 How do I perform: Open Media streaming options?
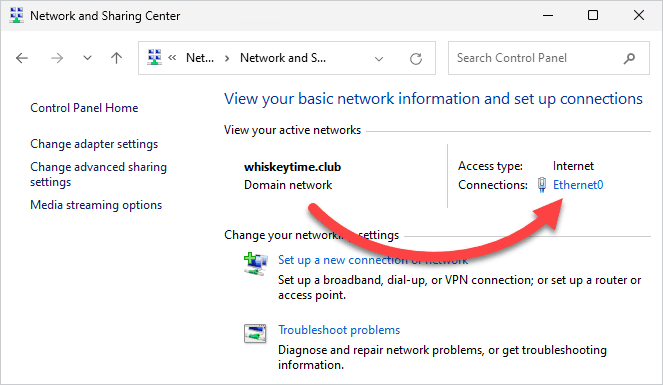[96, 205]
